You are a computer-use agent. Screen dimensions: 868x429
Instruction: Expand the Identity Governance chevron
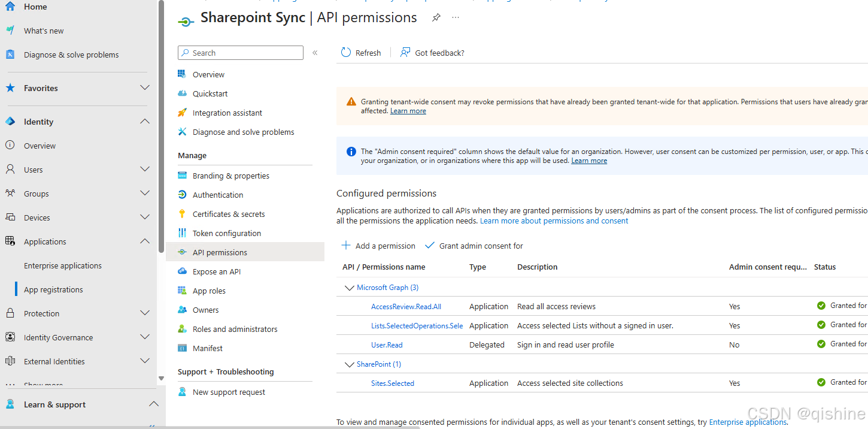coord(145,337)
